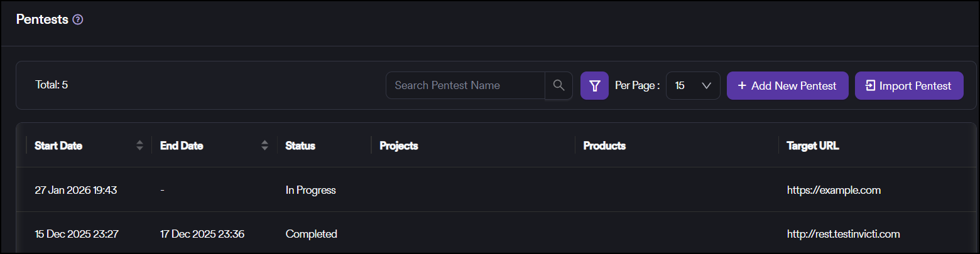Open the https://example.com target URL
The height and width of the screenshot is (254, 980).
tap(834, 190)
